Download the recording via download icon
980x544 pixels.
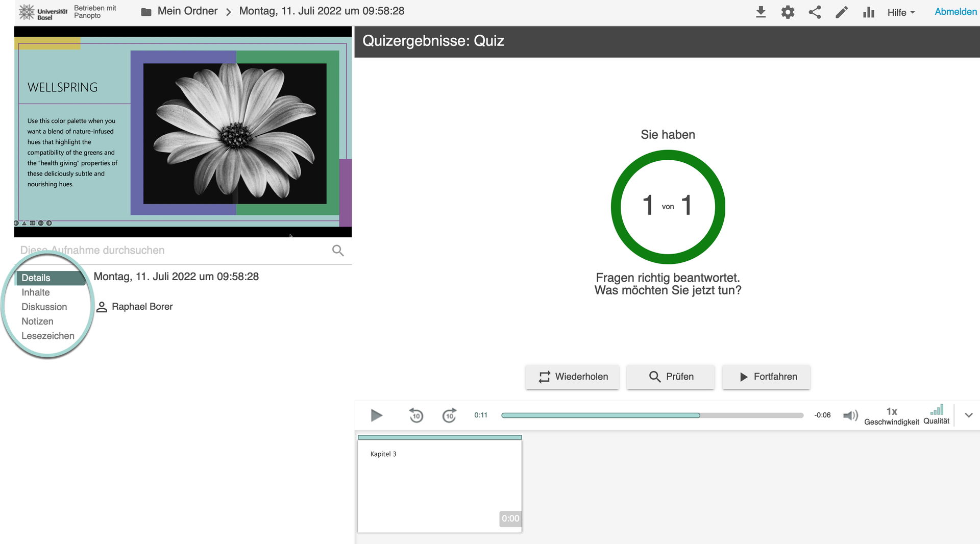tap(761, 12)
